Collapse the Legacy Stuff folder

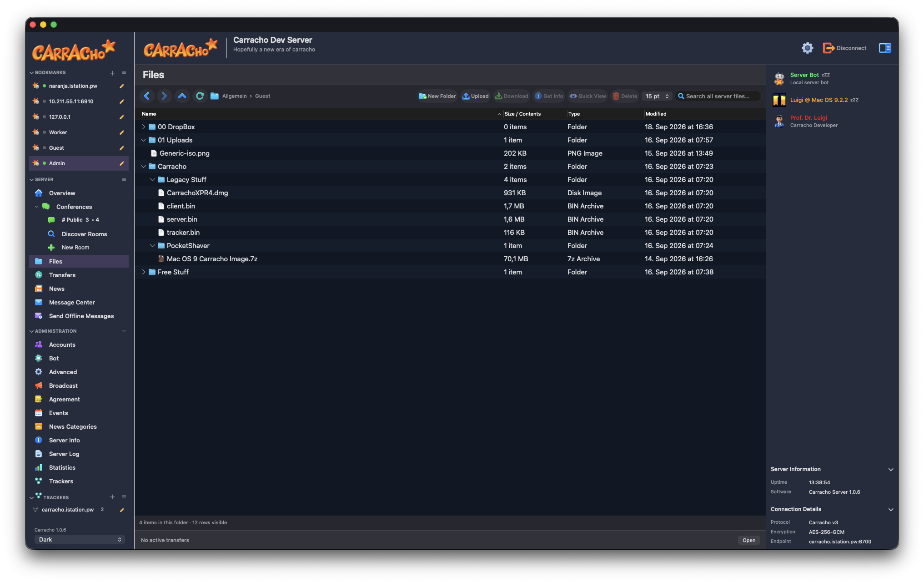click(153, 180)
